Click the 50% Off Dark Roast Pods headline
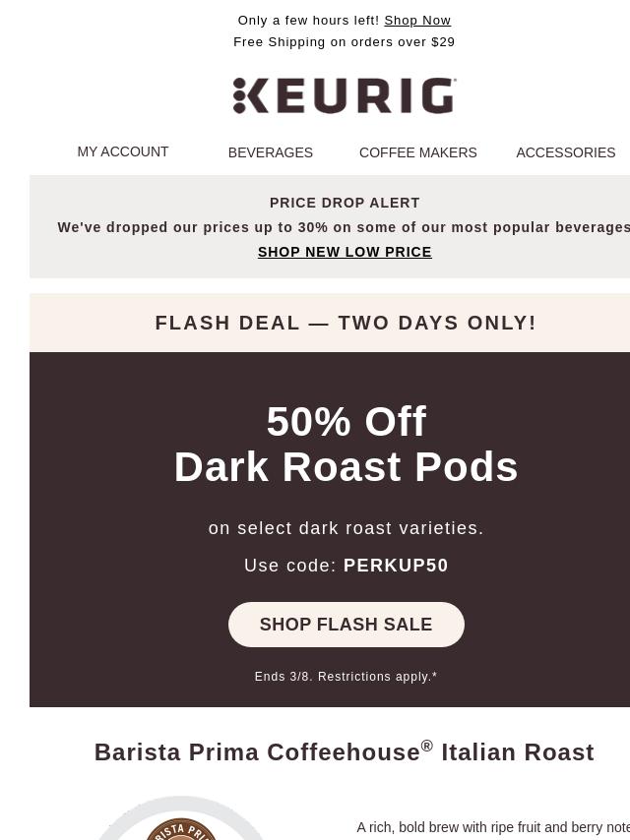This screenshot has height=840, width=630. (346, 445)
